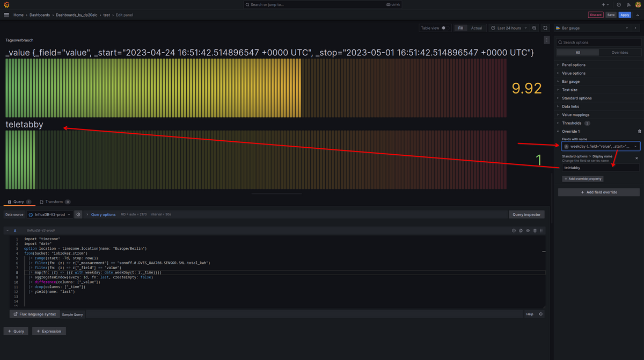The width and height of the screenshot is (644, 360).
Task: Select the Actual size option
Action: pyautogui.click(x=477, y=28)
